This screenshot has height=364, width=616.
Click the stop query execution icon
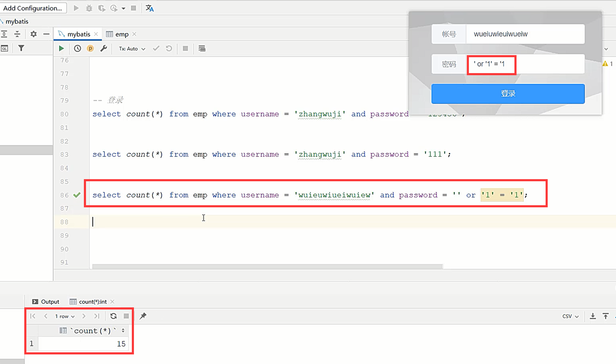[x=185, y=49]
